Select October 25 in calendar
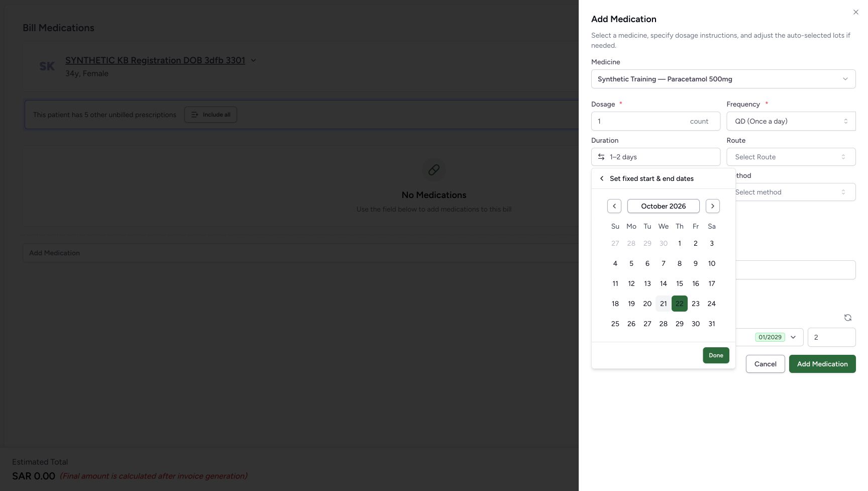This screenshot has width=868, height=491. click(x=615, y=324)
